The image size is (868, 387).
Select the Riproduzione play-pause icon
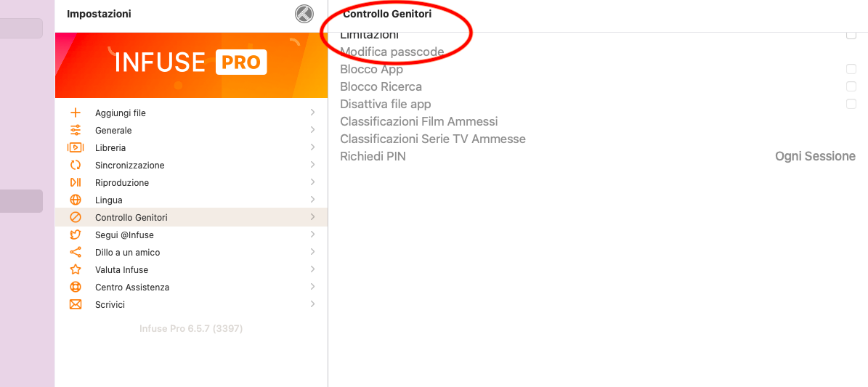[76, 183]
